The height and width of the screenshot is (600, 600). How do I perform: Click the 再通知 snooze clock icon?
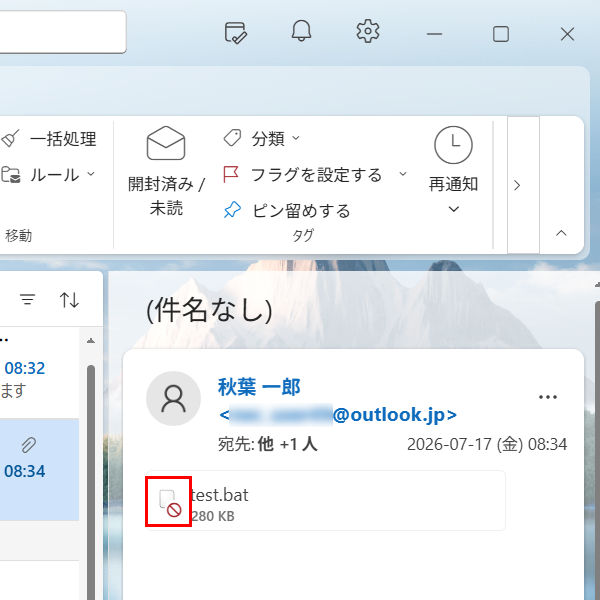[x=453, y=145]
